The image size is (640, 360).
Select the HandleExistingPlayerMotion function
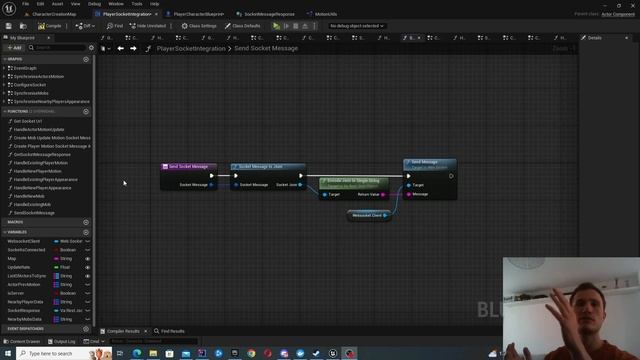(40, 163)
